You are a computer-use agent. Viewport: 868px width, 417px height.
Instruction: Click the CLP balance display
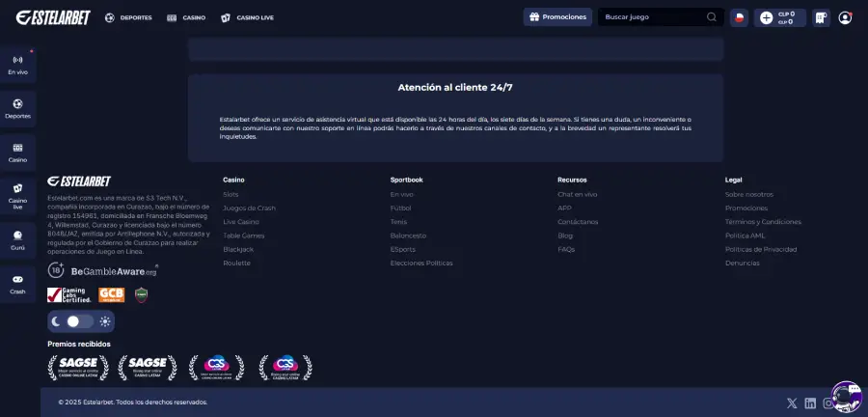[x=786, y=17]
